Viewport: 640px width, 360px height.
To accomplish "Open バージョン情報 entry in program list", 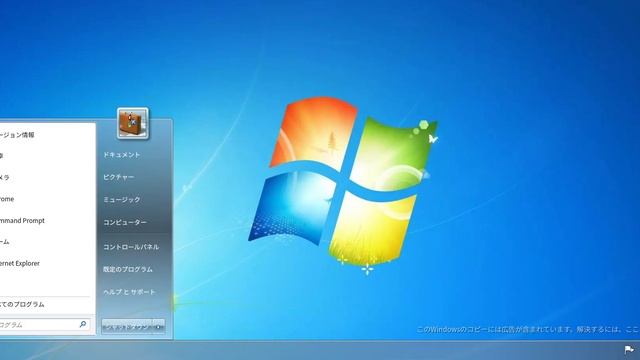I will (17, 135).
